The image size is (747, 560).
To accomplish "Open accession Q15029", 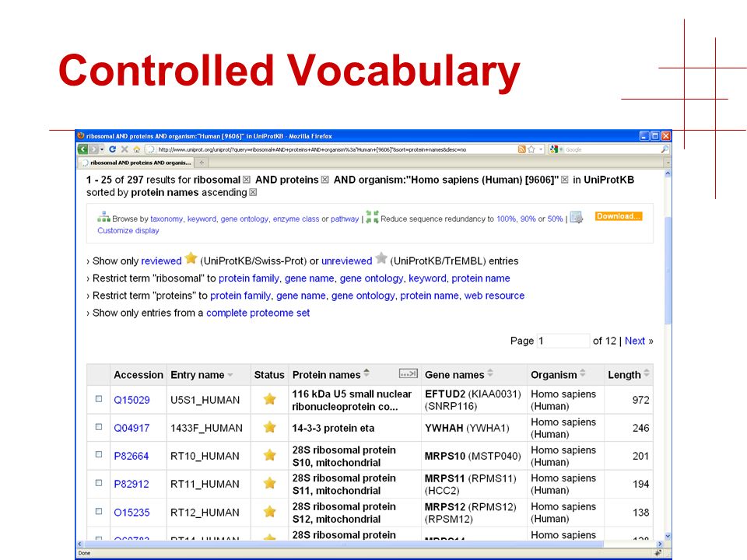I will [x=132, y=400].
